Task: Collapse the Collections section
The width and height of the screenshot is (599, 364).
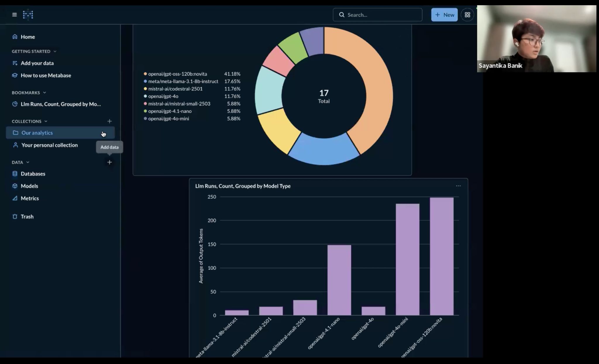Action: coord(46,121)
